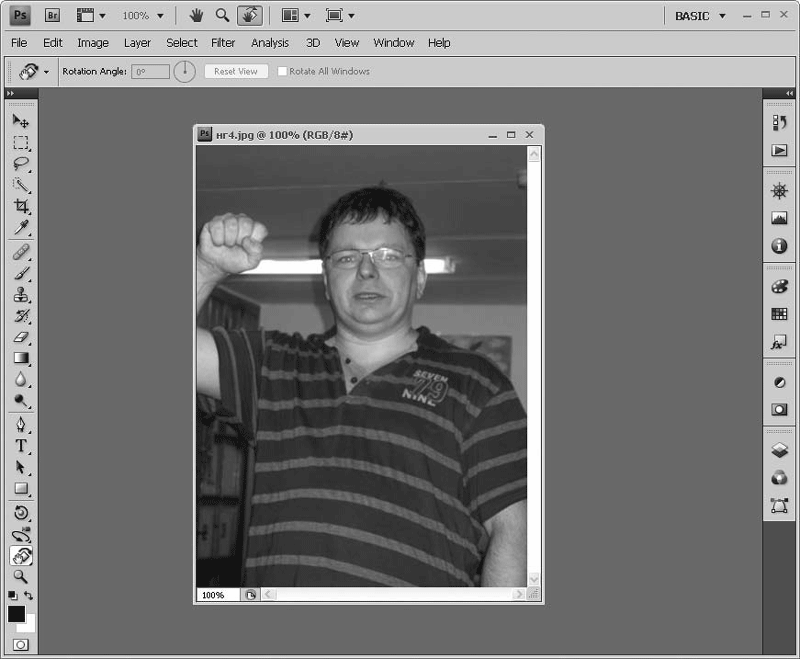Open the Arrange Documents dropdown
This screenshot has height=659, width=800.
pos(295,16)
